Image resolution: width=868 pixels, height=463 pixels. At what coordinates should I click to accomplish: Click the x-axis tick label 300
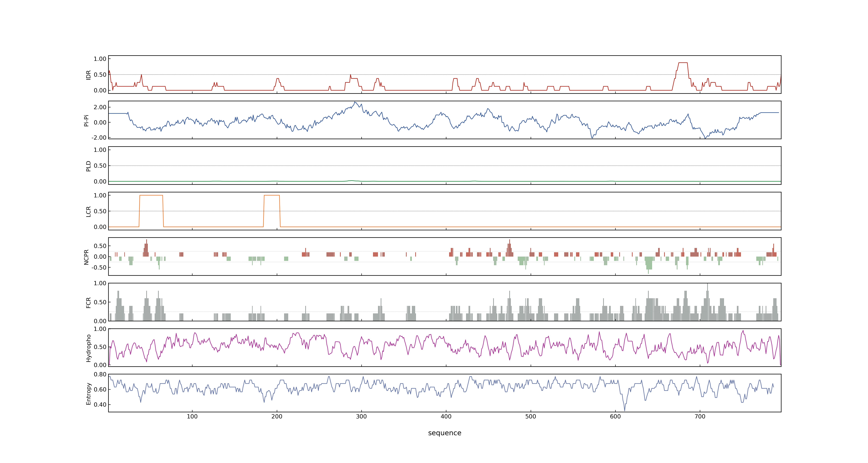click(361, 416)
